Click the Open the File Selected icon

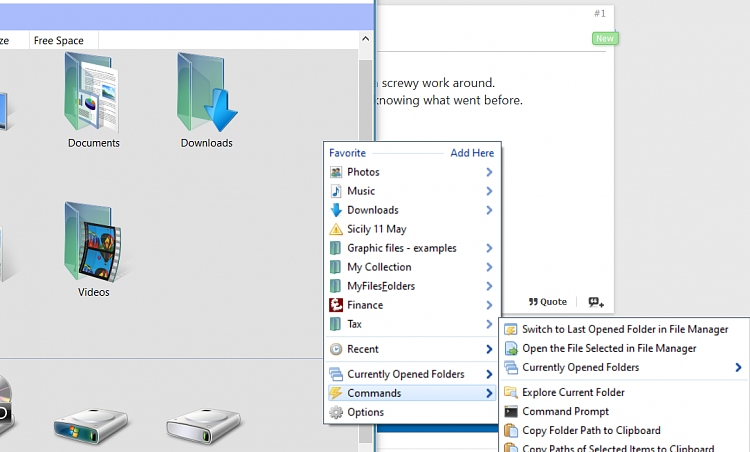tap(511, 349)
